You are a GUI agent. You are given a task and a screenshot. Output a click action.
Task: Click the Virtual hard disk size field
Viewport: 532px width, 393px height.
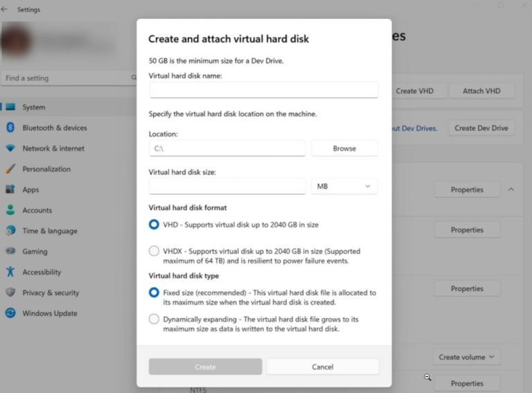(x=227, y=186)
